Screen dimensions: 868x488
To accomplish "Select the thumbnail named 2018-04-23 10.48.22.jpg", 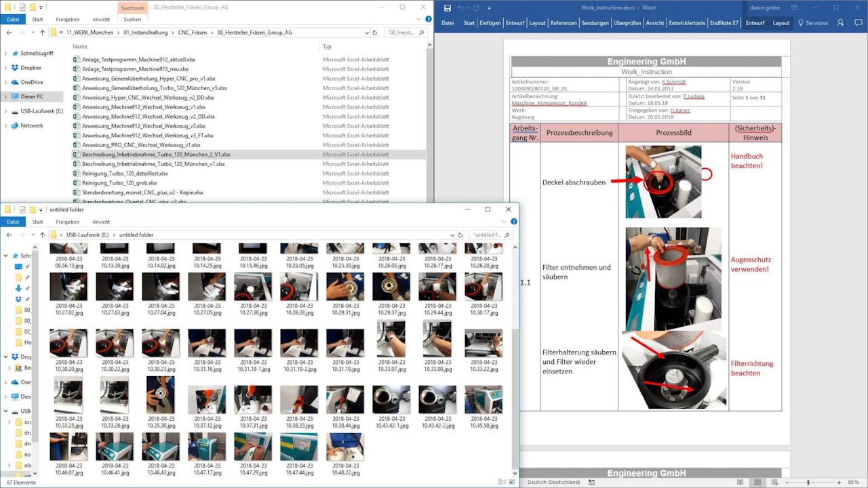I will point(345,446).
